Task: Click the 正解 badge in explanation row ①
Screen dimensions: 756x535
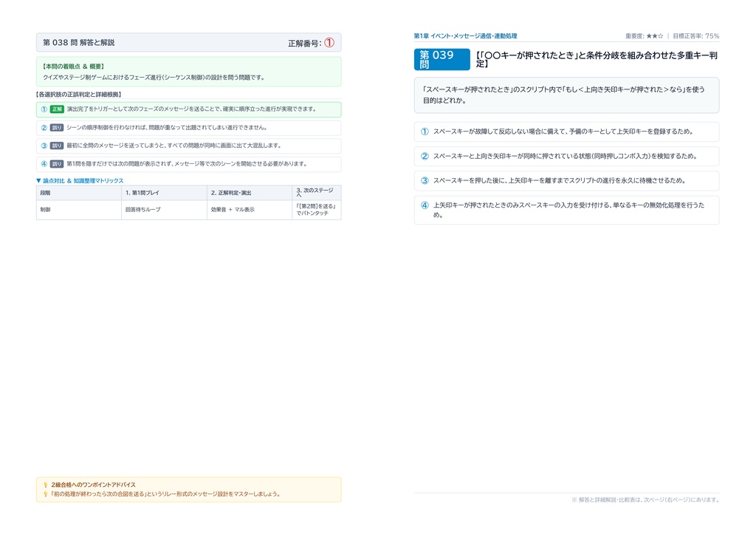Action: 57,109
